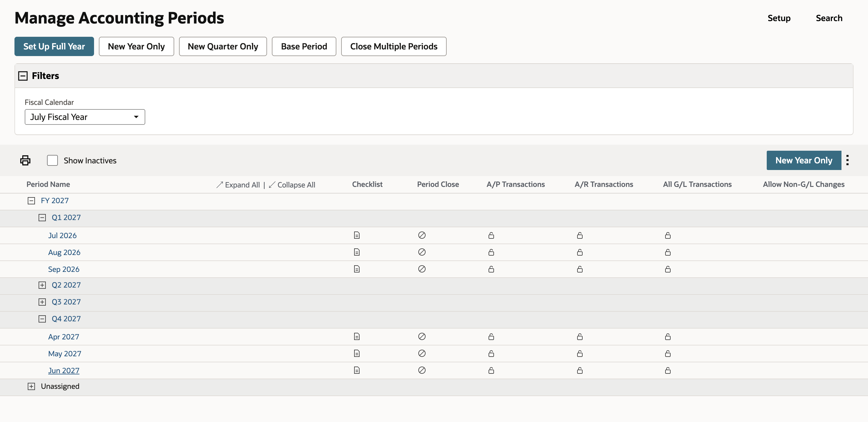Toggle All G/L Transactions lock for May 2027
Viewport: 868px width, 422px height.
pos(668,353)
